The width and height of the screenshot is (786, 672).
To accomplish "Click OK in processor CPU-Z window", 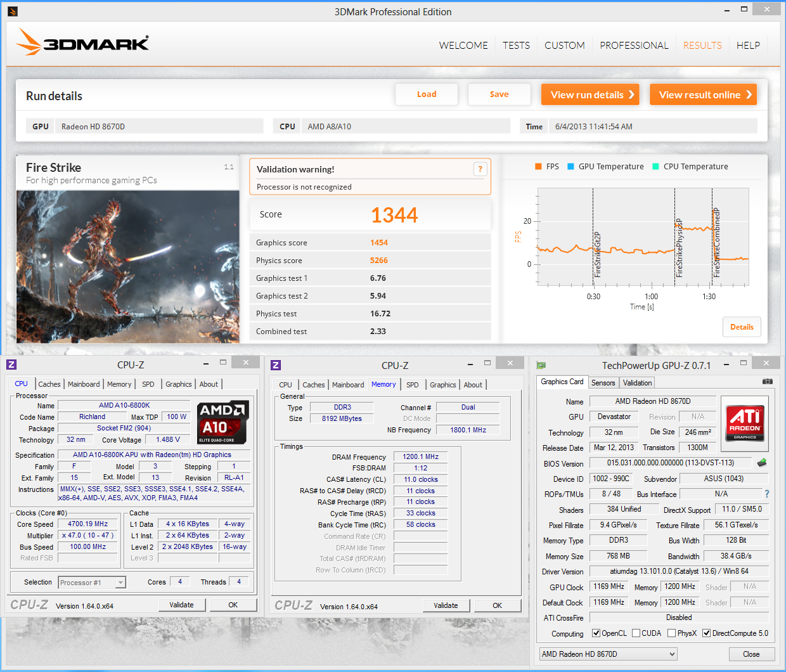I will 233,605.
